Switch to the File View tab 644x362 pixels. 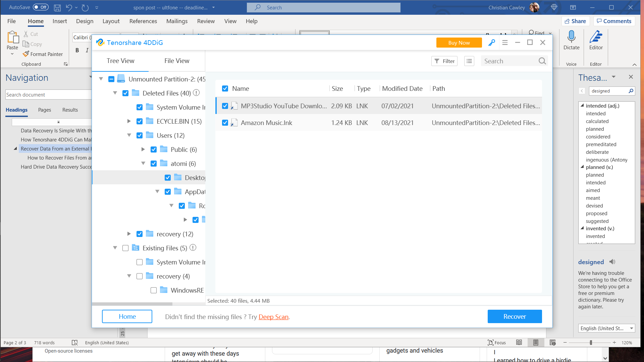(177, 61)
